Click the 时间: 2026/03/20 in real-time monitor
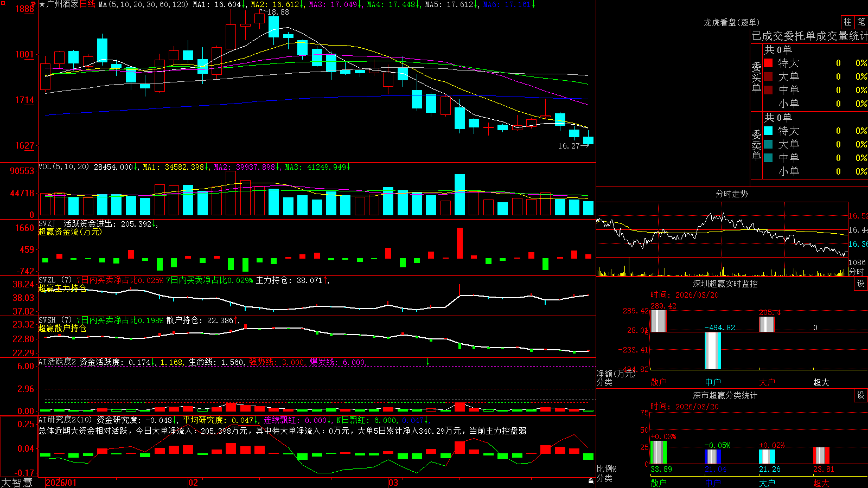The height and width of the screenshot is (488, 868). 685,295
